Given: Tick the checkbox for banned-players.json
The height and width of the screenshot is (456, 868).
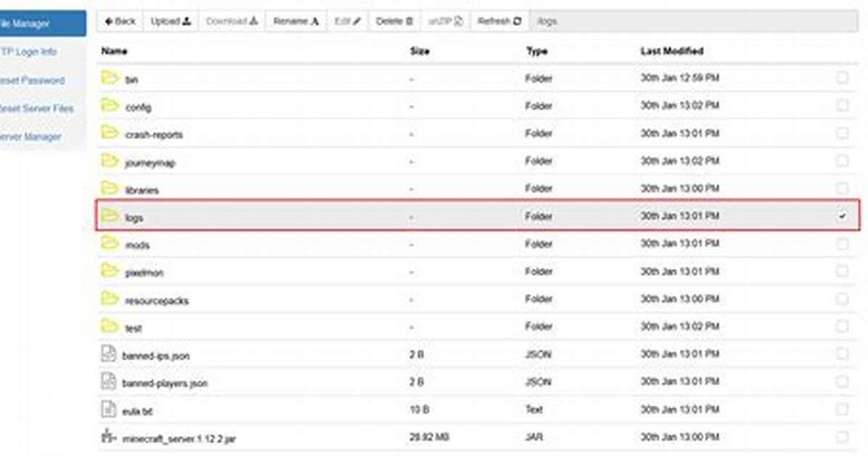Looking at the screenshot, I should tap(842, 382).
